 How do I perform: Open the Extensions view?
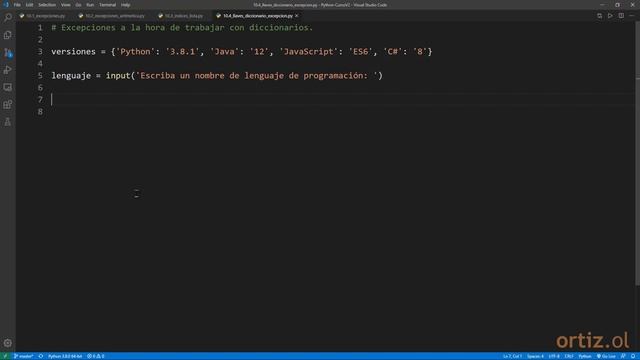point(7,104)
